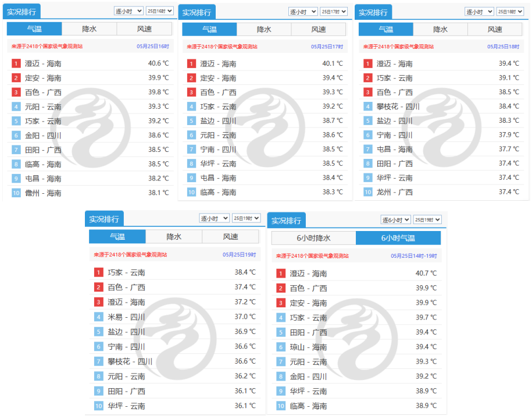
Task: Open the 25日19时 dropdown next to 逐6小时
Action: (427, 220)
